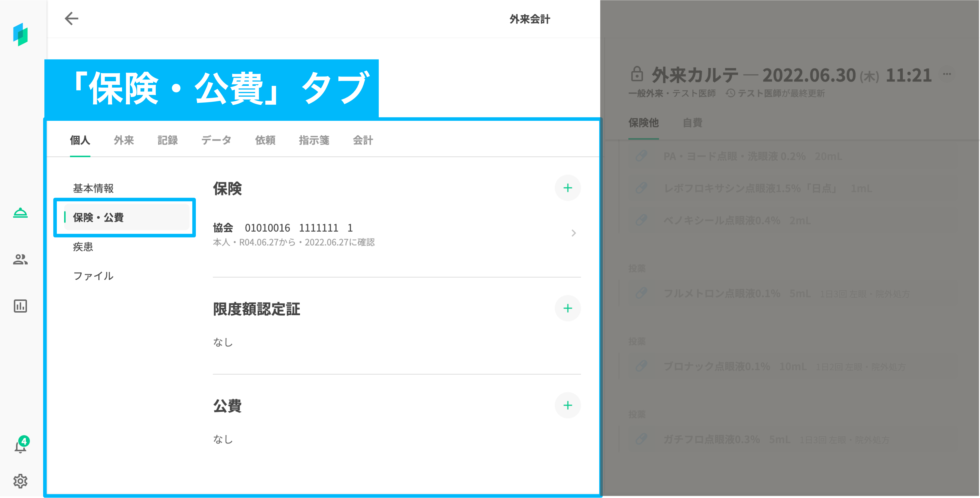Open the patients list sidebar icon

(x=20, y=259)
